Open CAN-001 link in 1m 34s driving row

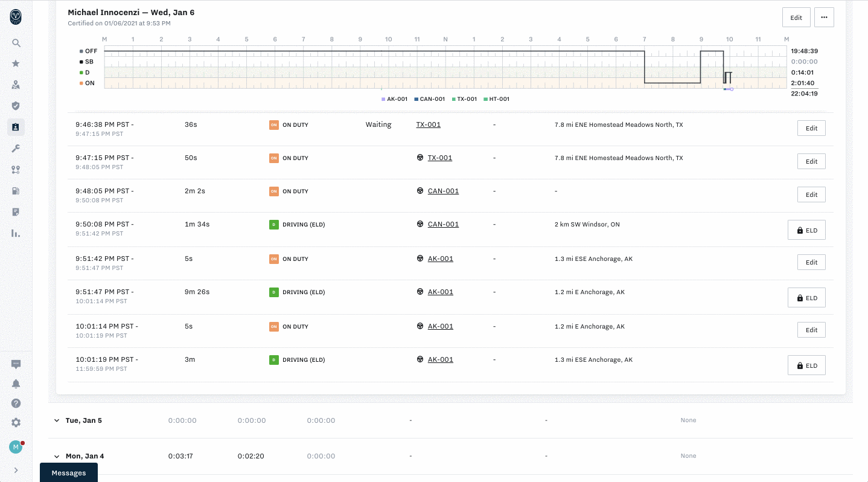coord(443,224)
